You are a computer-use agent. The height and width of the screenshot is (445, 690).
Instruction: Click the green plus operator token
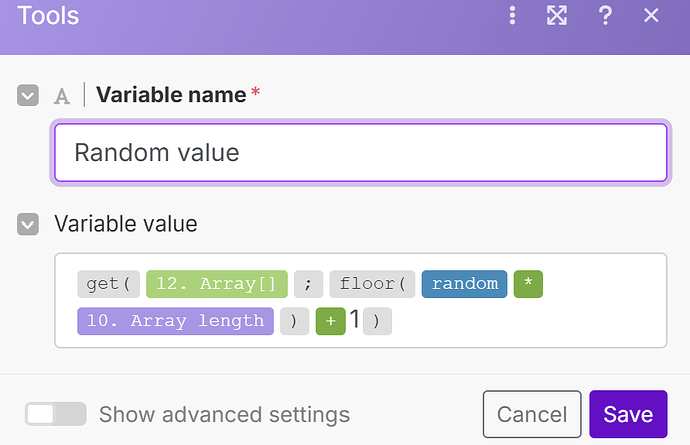[330, 321]
